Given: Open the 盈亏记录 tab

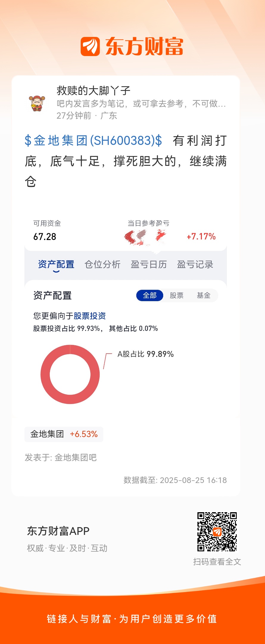Looking at the screenshot, I should pos(195,264).
